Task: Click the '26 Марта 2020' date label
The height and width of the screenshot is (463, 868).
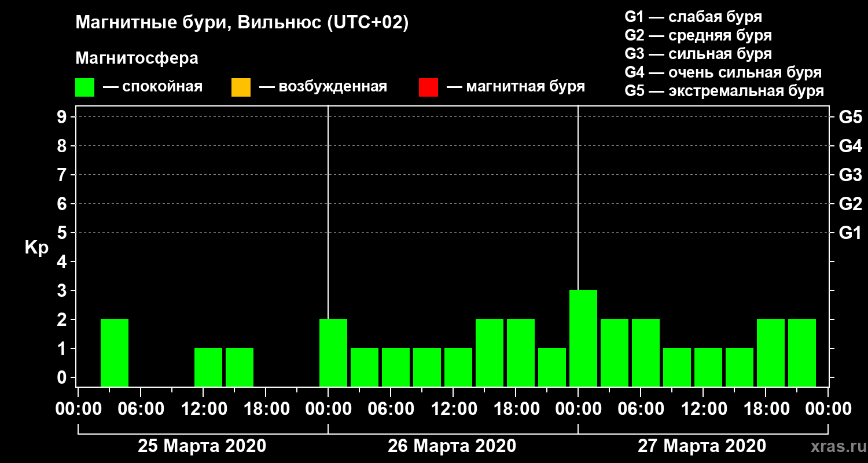Action: [452, 446]
